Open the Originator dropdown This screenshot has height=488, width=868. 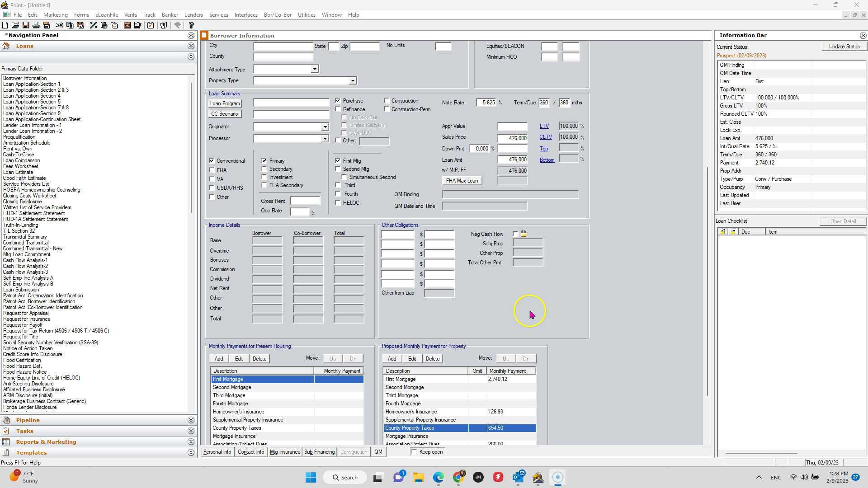click(x=325, y=127)
